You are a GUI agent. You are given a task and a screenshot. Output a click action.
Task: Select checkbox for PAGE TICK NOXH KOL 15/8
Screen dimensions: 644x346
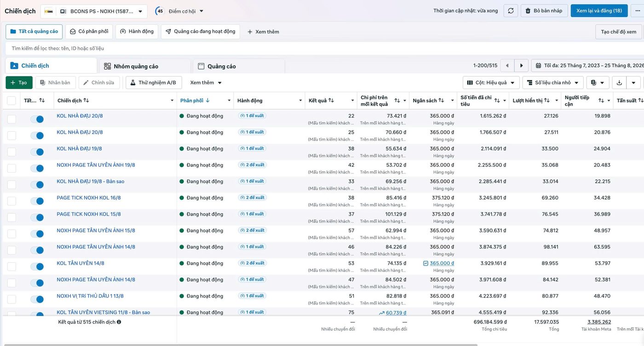11,217
